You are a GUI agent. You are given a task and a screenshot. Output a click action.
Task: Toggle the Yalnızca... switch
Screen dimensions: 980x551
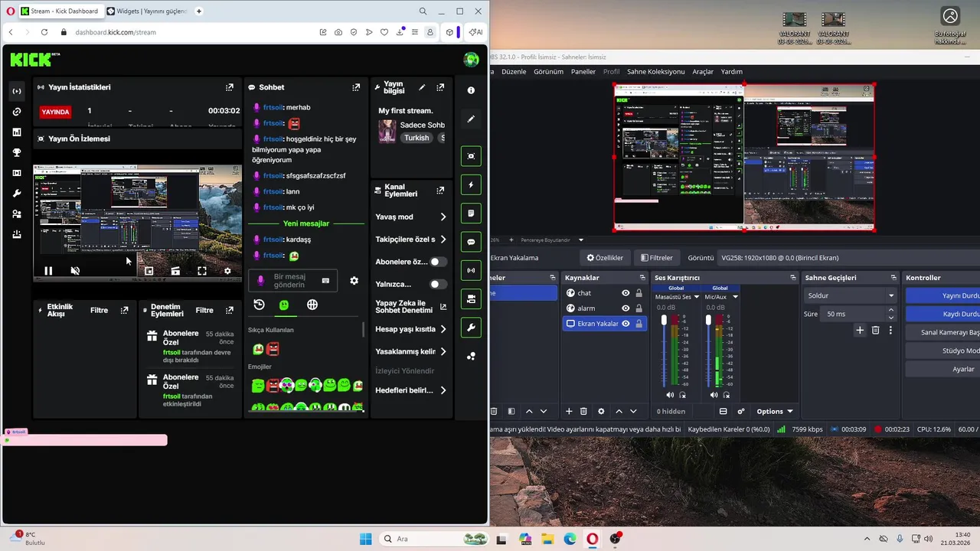coord(438,284)
